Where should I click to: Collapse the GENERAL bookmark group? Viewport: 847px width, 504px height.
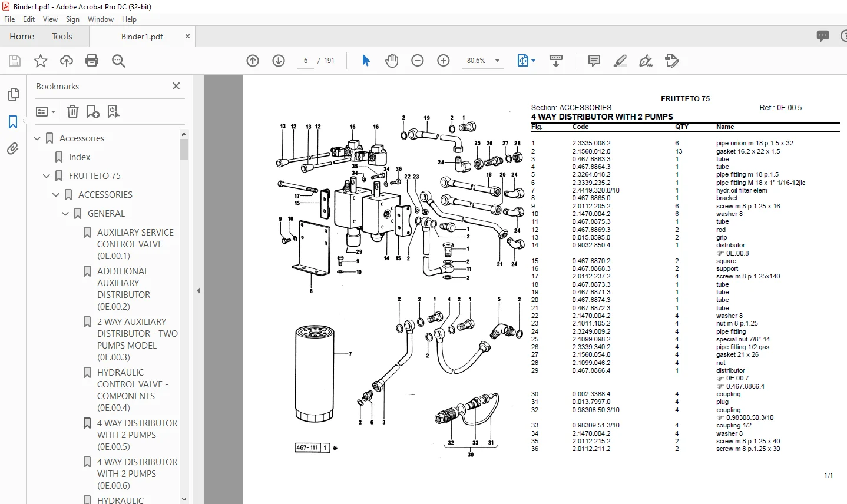[x=65, y=214]
